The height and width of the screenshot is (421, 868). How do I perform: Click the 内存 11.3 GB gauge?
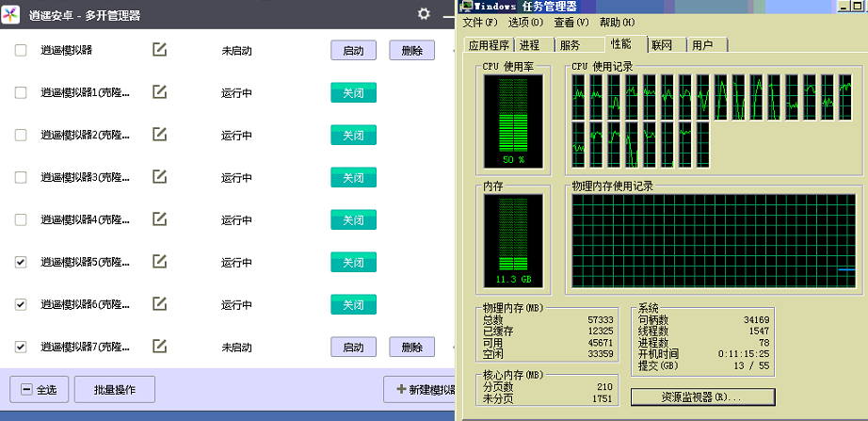(x=513, y=240)
